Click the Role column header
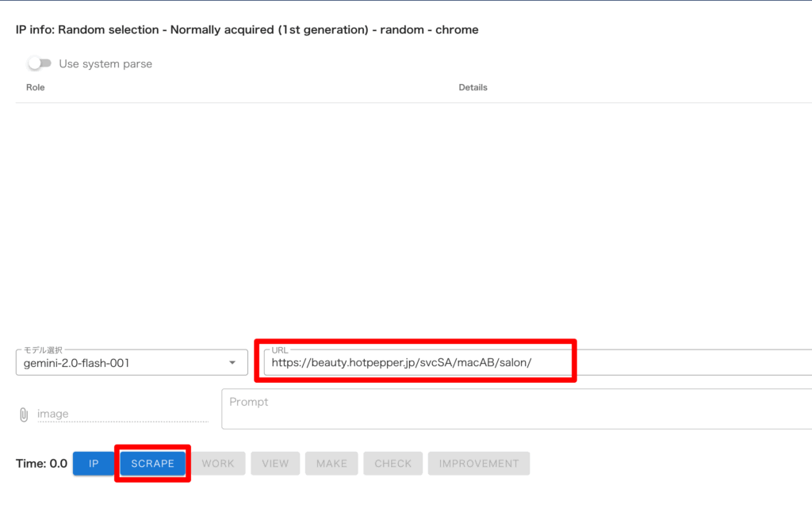This screenshot has width=812, height=512. pos(36,87)
